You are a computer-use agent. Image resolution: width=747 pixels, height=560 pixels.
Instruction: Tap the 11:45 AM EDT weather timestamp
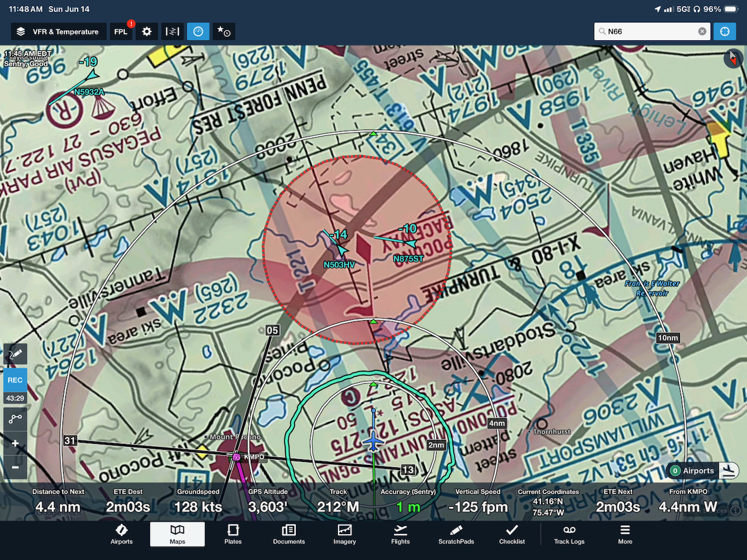(27, 54)
